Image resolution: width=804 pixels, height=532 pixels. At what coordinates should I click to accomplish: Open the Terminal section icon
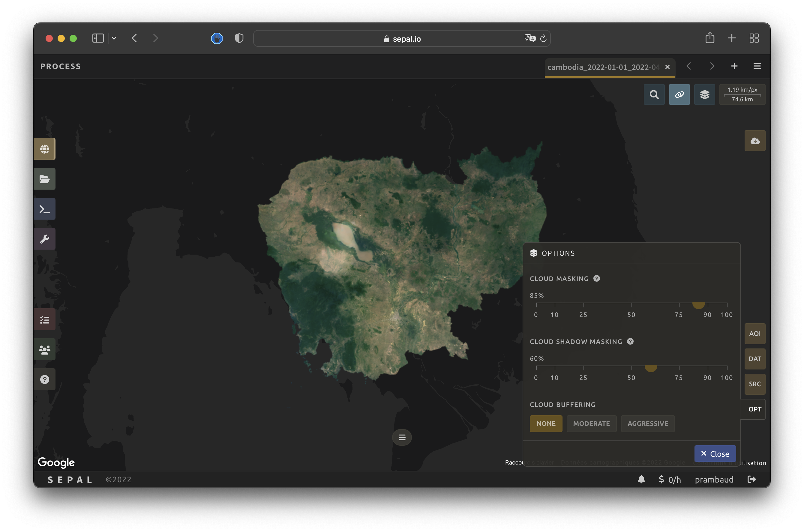click(x=44, y=209)
